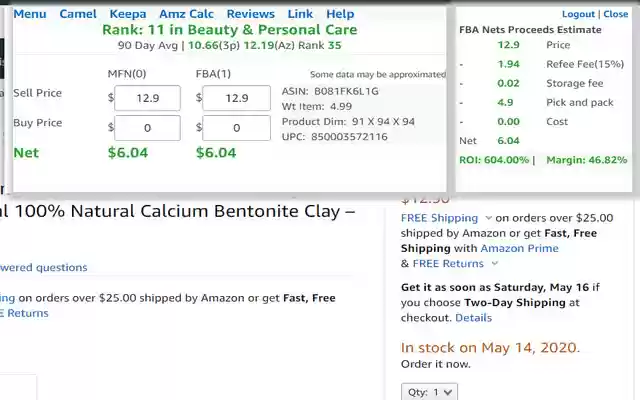The height and width of the screenshot is (400, 640).
Task: Click the Logout link
Action: [x=578, y=15]
